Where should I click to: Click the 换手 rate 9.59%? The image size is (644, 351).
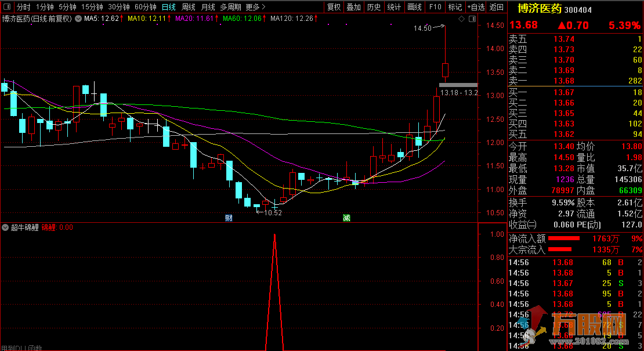point(563,202)
